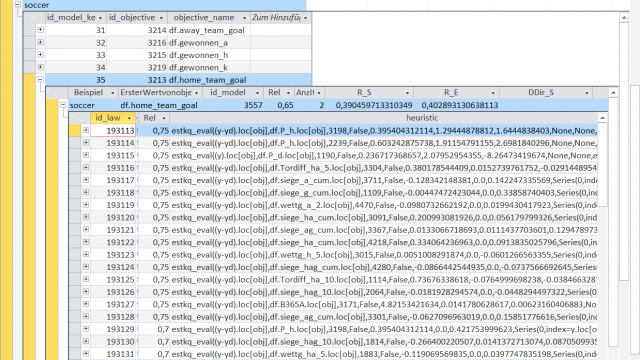
Task: Expand law row 193113
Action: (x=86, y=130)
